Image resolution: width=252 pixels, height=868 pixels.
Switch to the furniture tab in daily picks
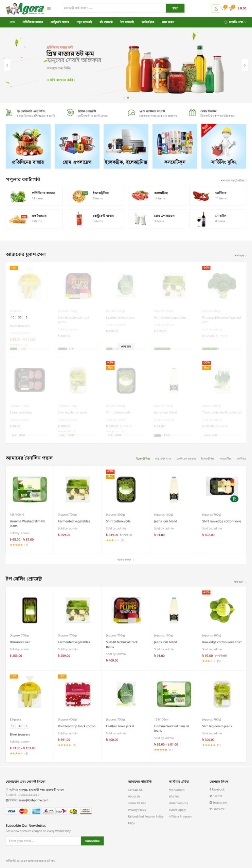pyautogui.click(x=241, y=458)
